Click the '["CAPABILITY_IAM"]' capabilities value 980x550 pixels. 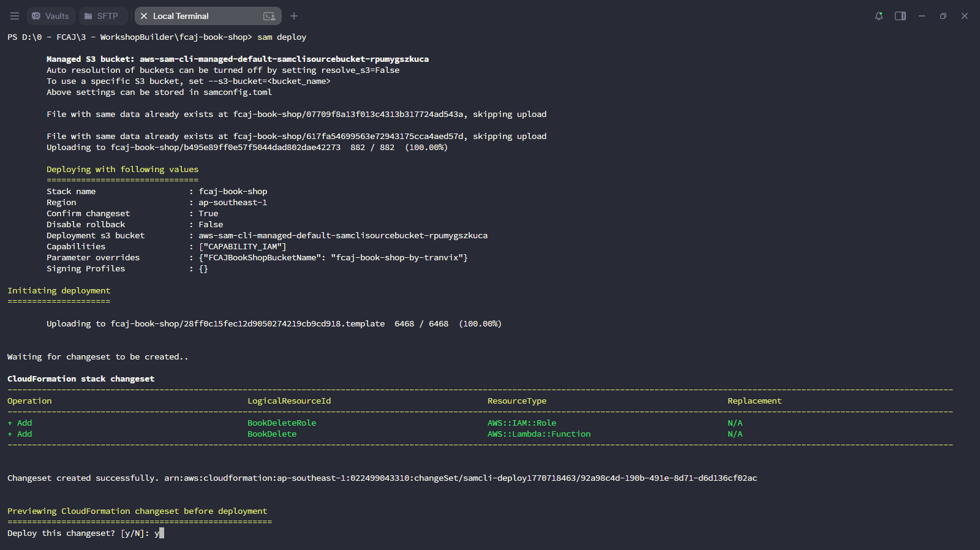(243, 247)
